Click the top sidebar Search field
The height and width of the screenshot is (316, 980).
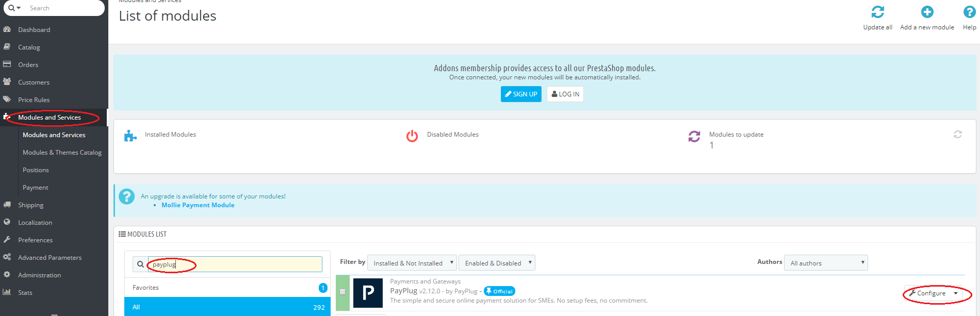click(64, 8)
